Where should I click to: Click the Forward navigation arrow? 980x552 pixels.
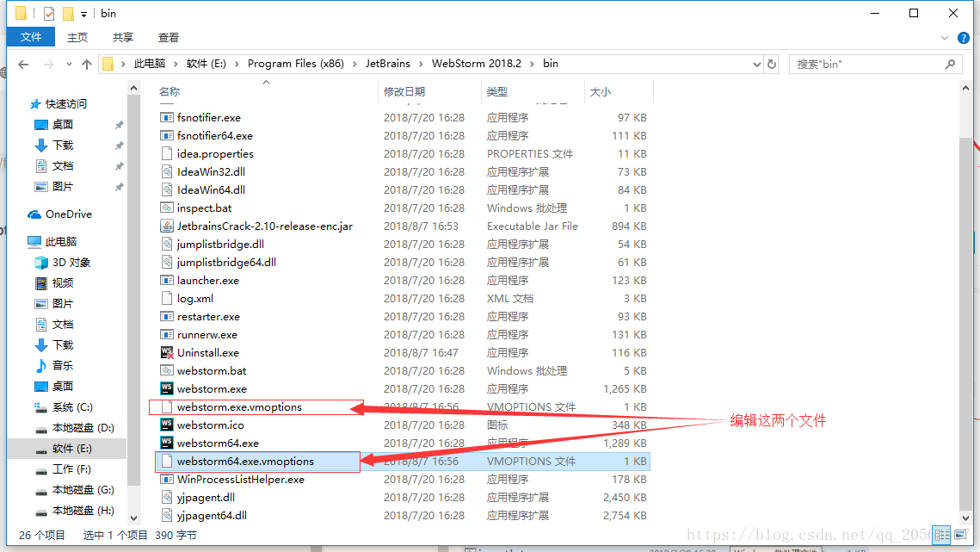(x=48, y=64)
